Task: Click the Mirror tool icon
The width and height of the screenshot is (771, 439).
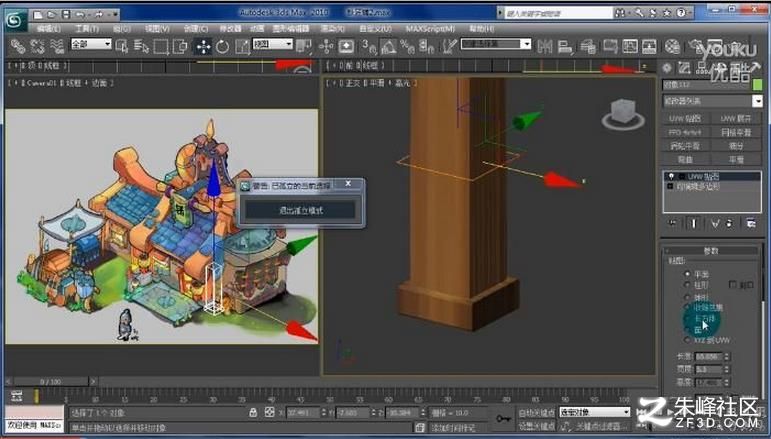Action: pos(544,46)
